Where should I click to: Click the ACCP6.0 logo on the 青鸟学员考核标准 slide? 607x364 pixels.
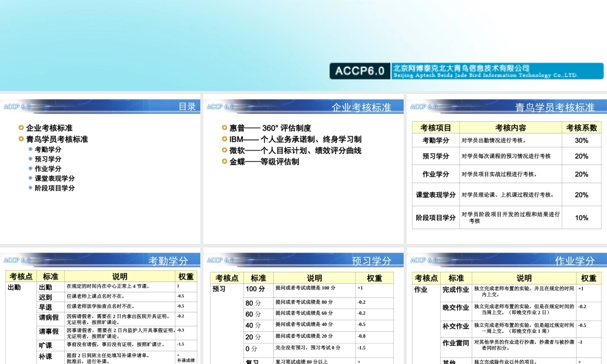pyautogui.click(x=421, y=106)
